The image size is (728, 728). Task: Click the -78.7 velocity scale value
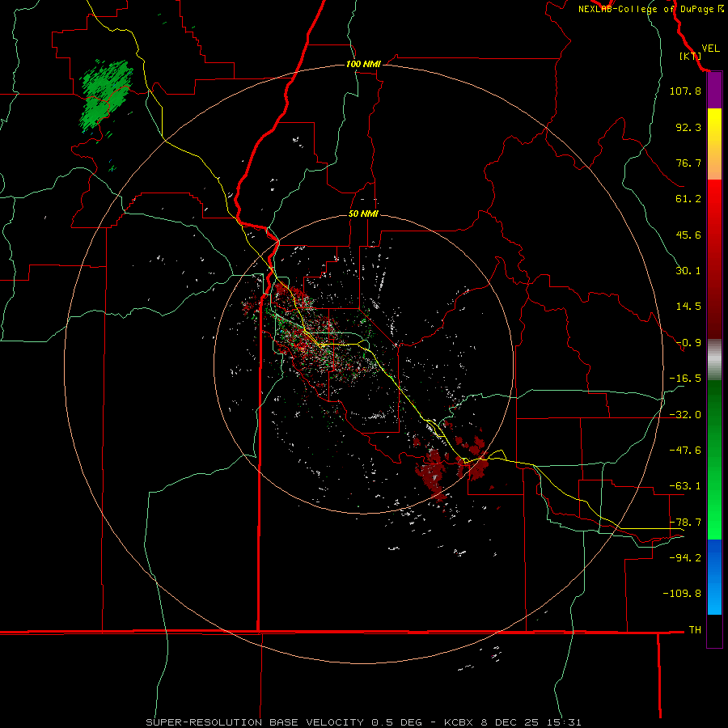[685, 523]
